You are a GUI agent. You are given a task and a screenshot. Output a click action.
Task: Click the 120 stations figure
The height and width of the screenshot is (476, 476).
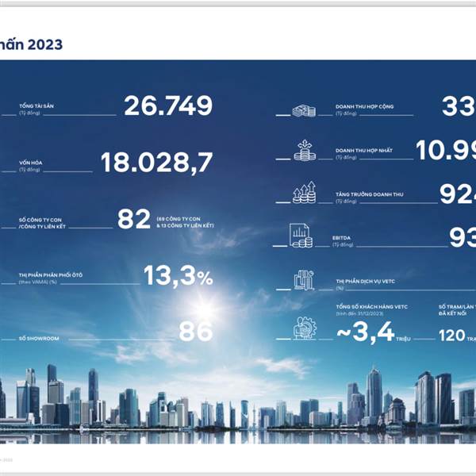point(452,336)
